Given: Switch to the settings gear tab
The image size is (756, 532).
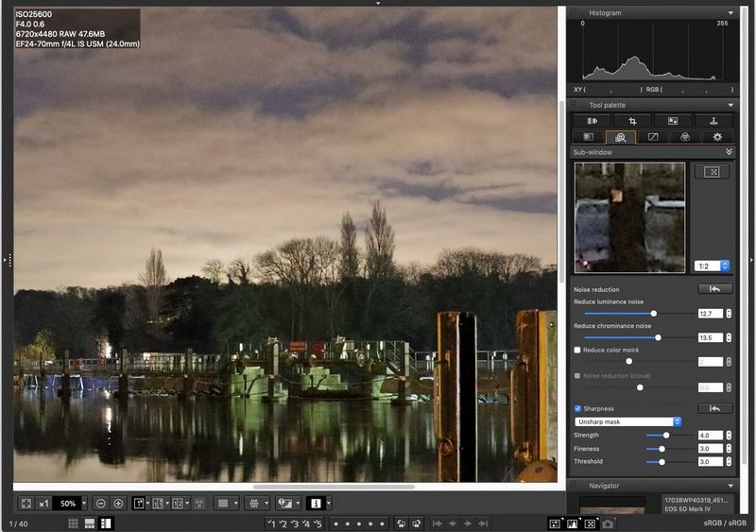Looking at the screenshot, I should (717, 137).
